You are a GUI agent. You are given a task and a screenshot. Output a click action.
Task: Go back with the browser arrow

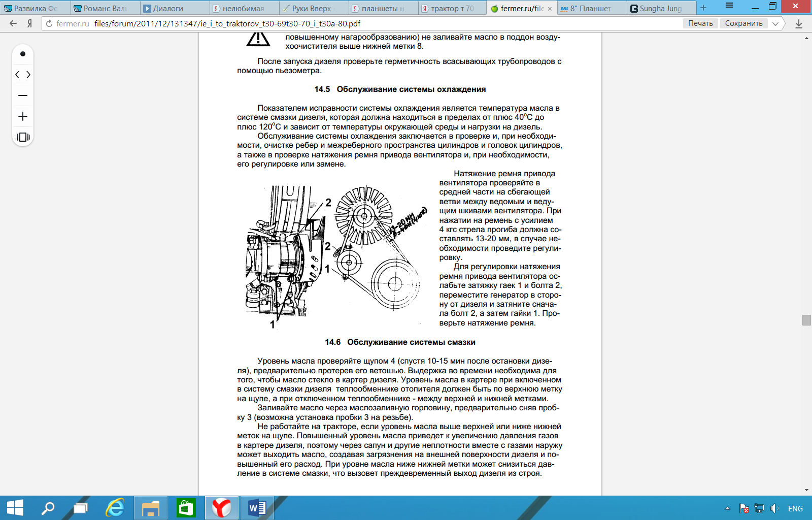pos(13,23)
